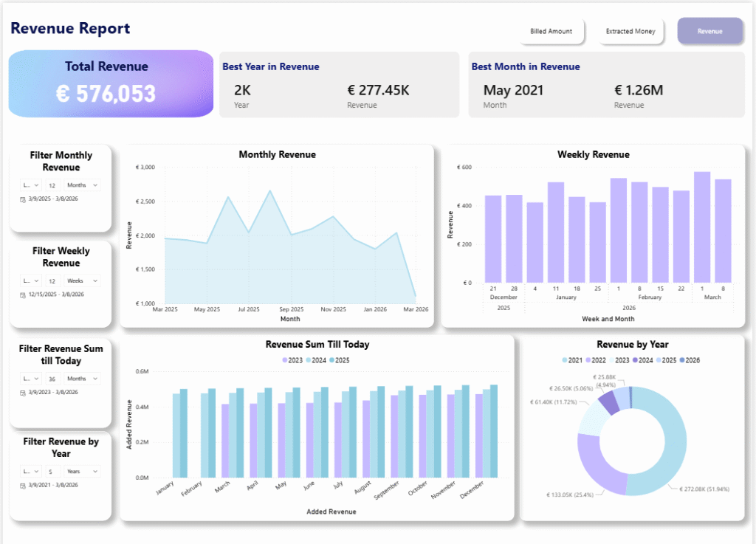Switch to the Extracted Money page
Screen dimensions: 756x544
point(630,32)
